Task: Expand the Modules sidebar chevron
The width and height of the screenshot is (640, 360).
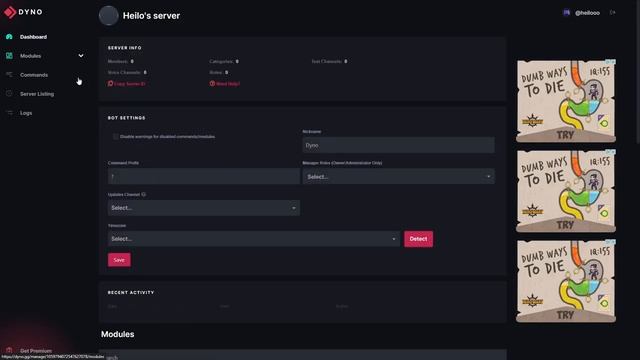Action: point(81,56)
